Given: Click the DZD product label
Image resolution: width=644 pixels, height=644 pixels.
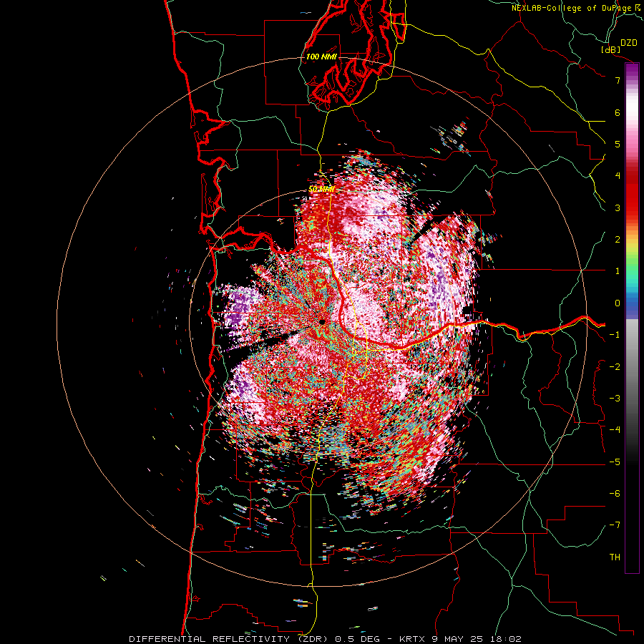Looking at the screenshot, I should tap(629, 43).
